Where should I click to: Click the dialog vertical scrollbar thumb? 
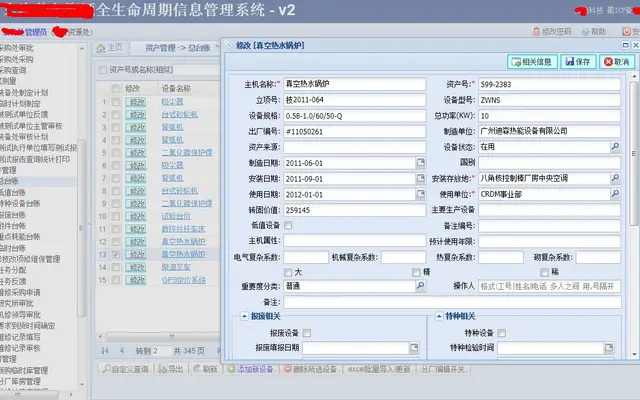click(x=633, y=153)
